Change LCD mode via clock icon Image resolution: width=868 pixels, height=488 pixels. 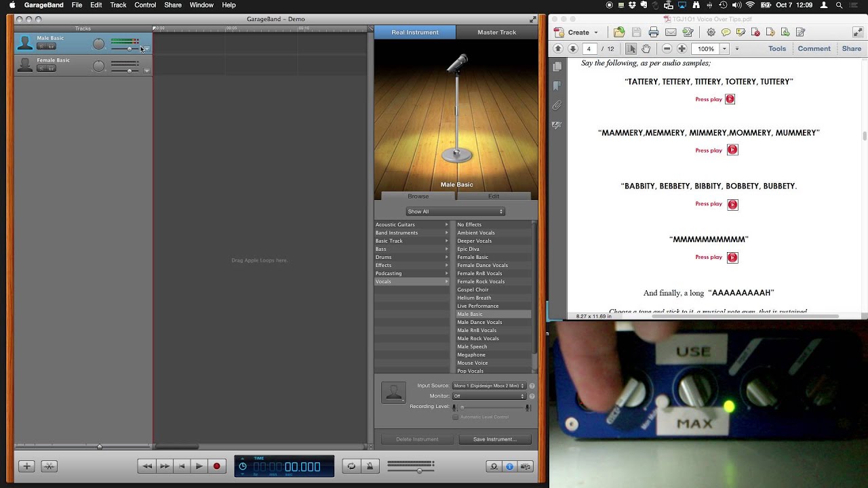[243, 466]
